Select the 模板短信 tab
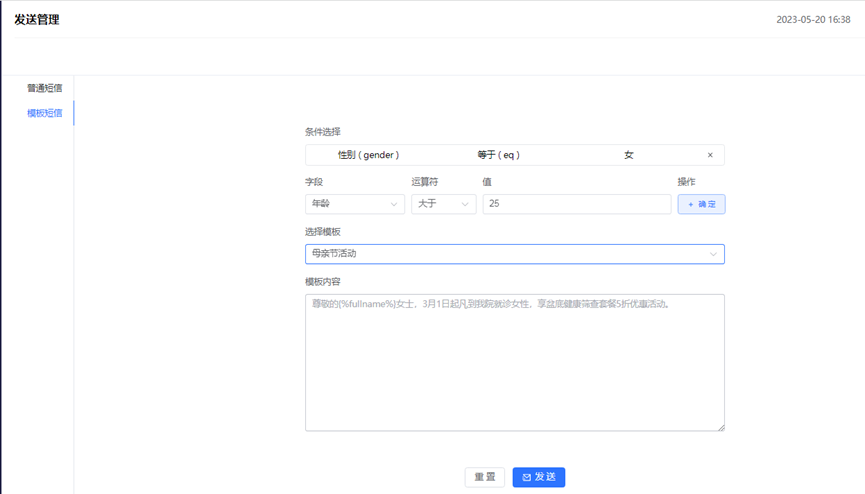Viewport: 865px width, 494px height. pyautogui.click(x=45, y=113)
